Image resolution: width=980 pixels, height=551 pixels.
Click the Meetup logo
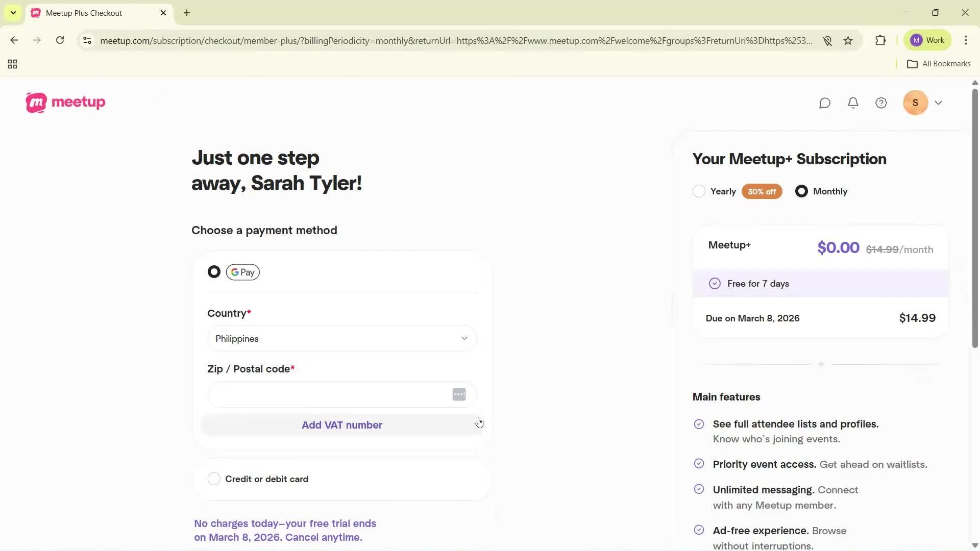tap(65, 102)
